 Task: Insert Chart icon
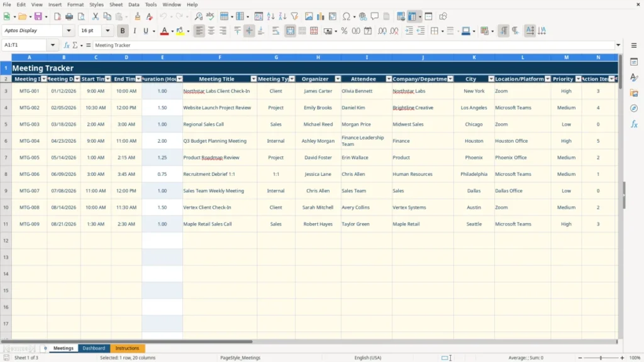point(321,16)
